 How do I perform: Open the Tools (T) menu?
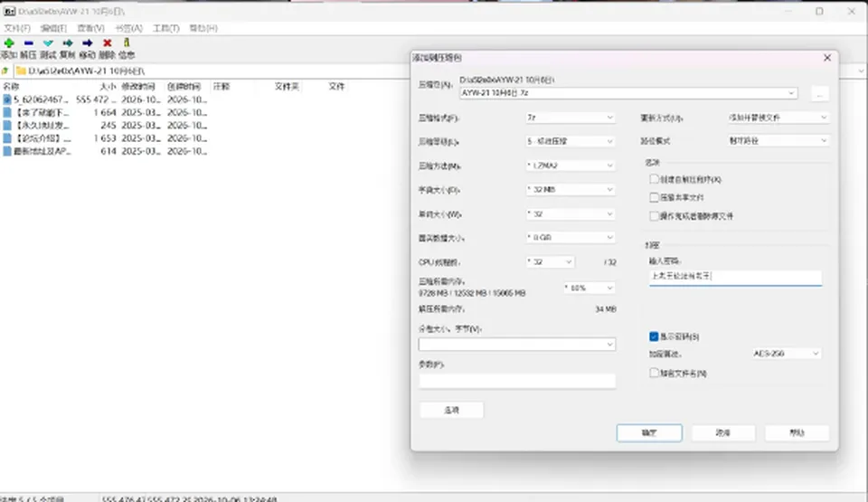tap(166, 28)
